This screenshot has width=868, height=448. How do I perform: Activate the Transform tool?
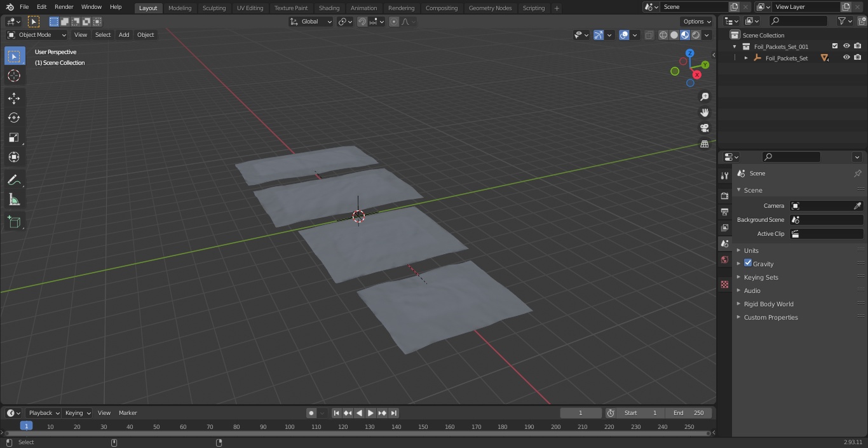coord(14,157)
